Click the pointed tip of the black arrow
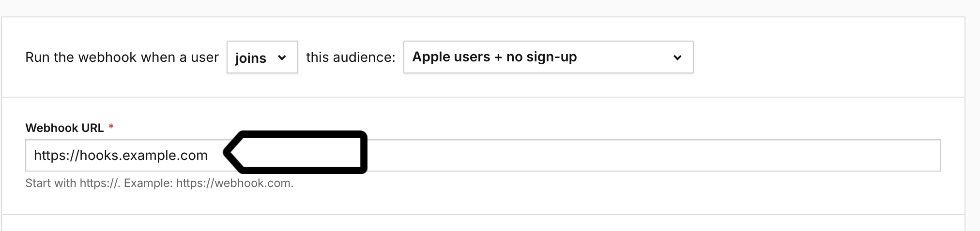Viewport: 980px width, 231px height. click(x=227, y=152)
